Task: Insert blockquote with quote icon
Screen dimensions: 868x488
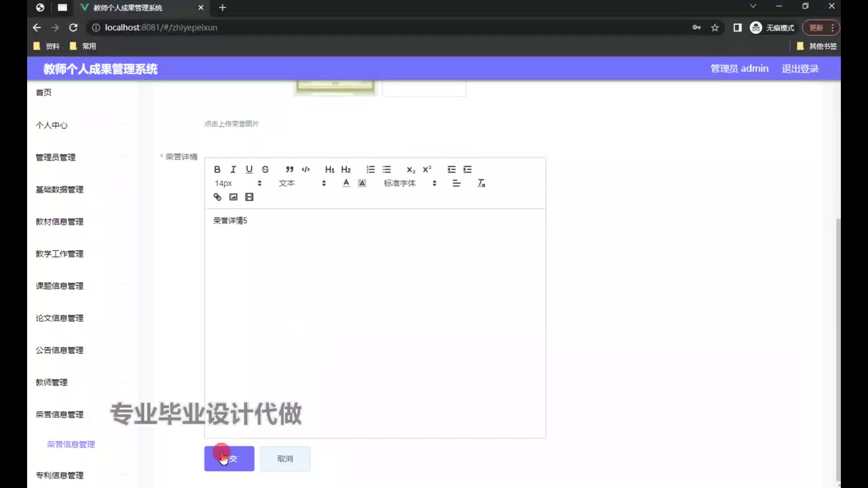Action: point(289,169)
